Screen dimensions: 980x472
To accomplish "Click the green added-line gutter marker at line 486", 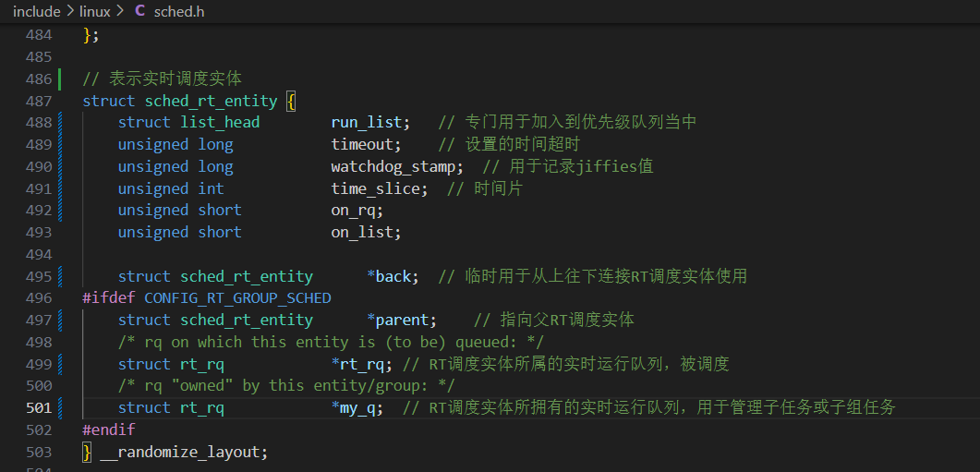I will [60, 79].
